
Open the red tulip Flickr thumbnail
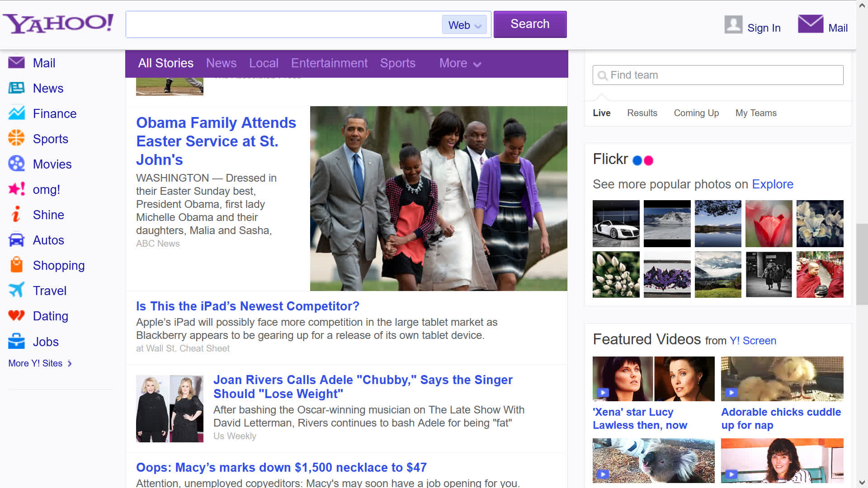[x=769, y=224]
